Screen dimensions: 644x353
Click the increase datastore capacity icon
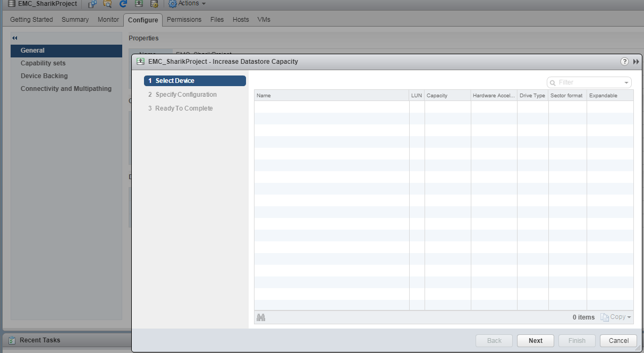tap(138, 4)
